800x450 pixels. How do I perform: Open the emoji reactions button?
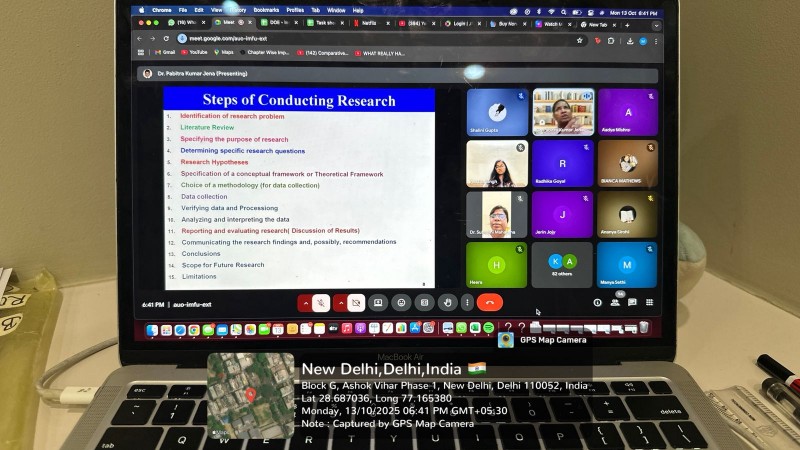[401, 302]
